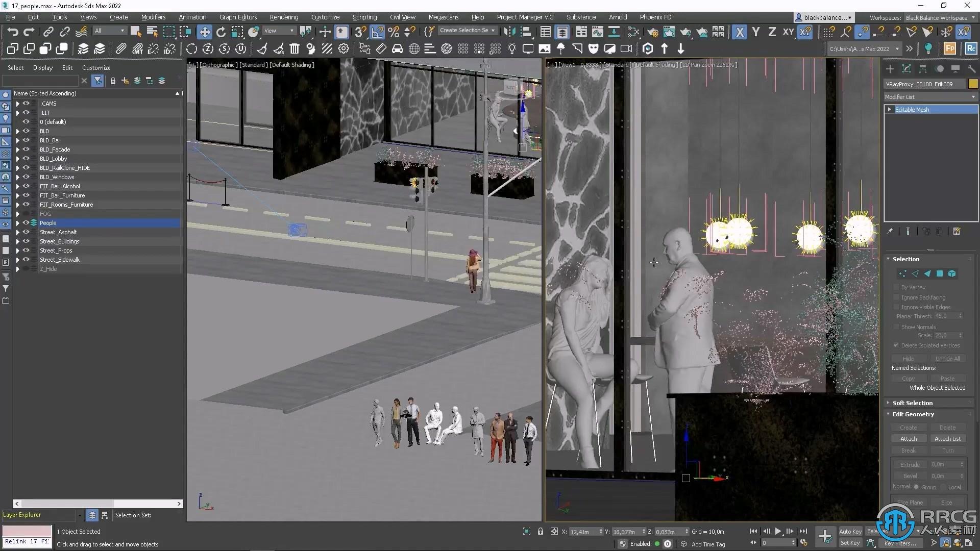This screenshot has height=551, width=980.
Task: Open the Rendering menu
Action: 283,17
